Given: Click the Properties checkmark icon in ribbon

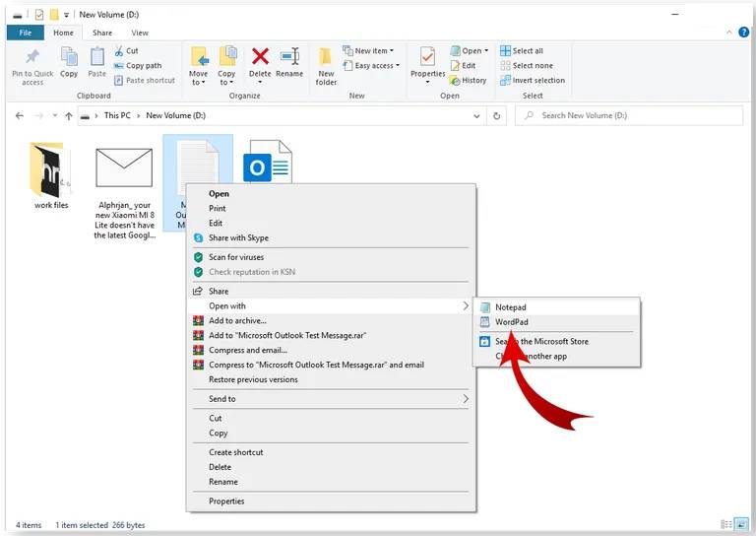Looking at the screenshot, I should point(427,57).
